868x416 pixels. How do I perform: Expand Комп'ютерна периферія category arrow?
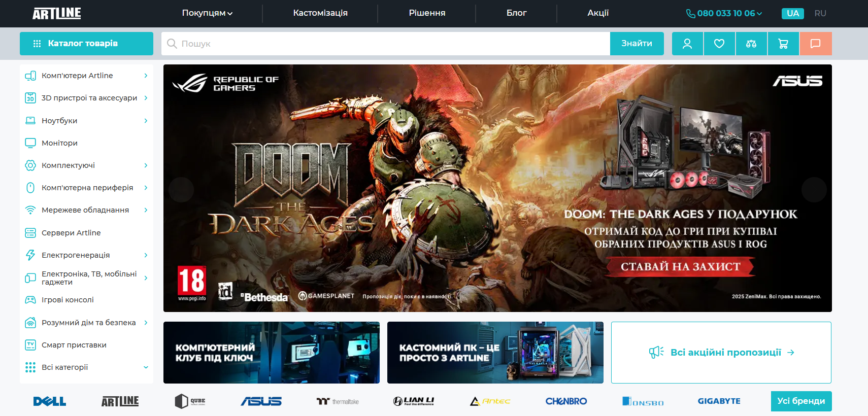pos(146,188)
